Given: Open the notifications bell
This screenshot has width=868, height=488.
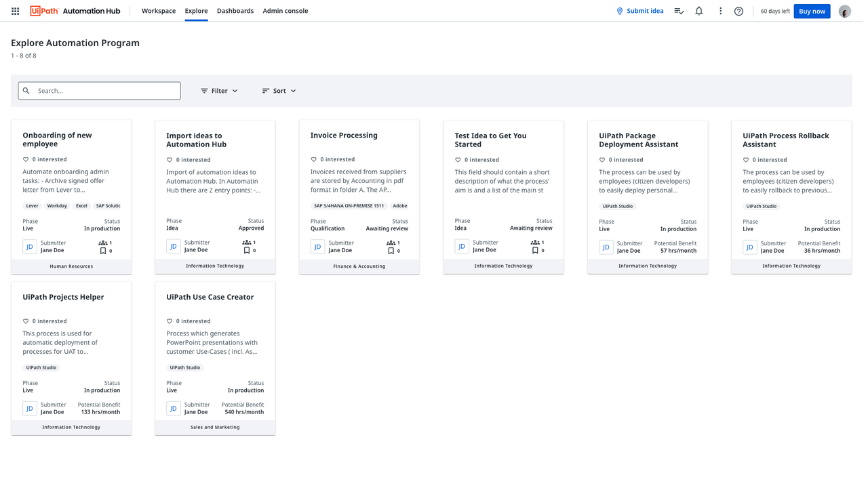Looking at the screenshot, I should tap(698, 11).
